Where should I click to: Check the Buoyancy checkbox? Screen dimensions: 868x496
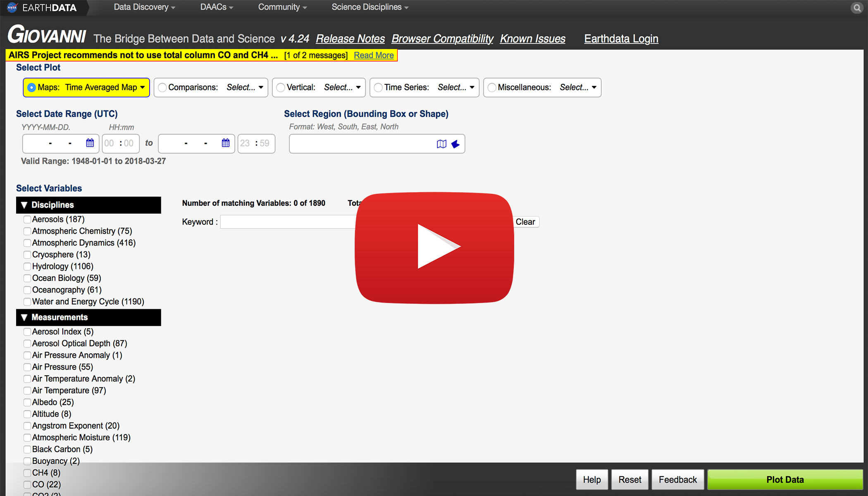click(x=27, y=461)
